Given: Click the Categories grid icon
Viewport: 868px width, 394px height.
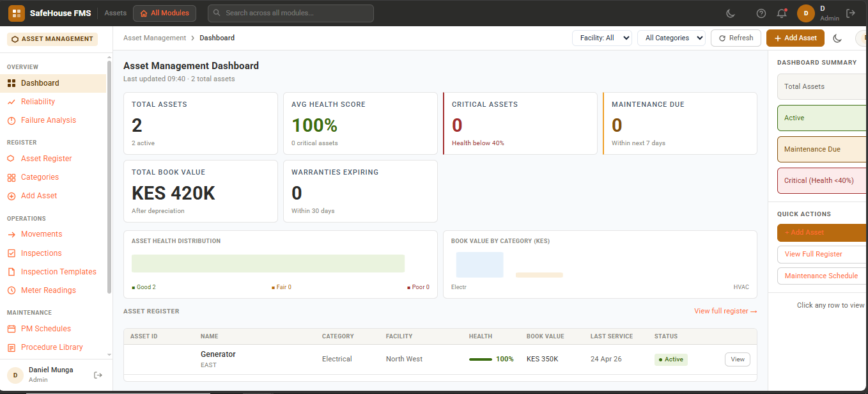Looking at the screenshot, I should click(12, 177).
